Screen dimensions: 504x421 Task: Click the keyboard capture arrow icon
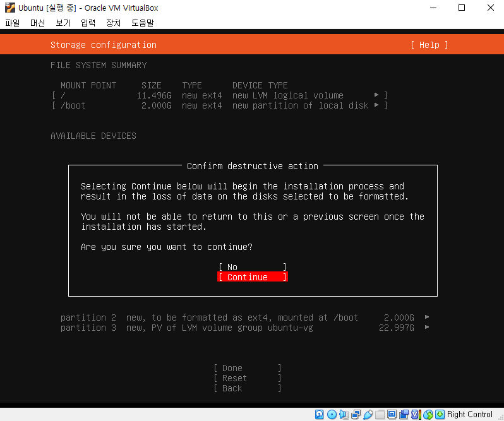coord(440,414)
